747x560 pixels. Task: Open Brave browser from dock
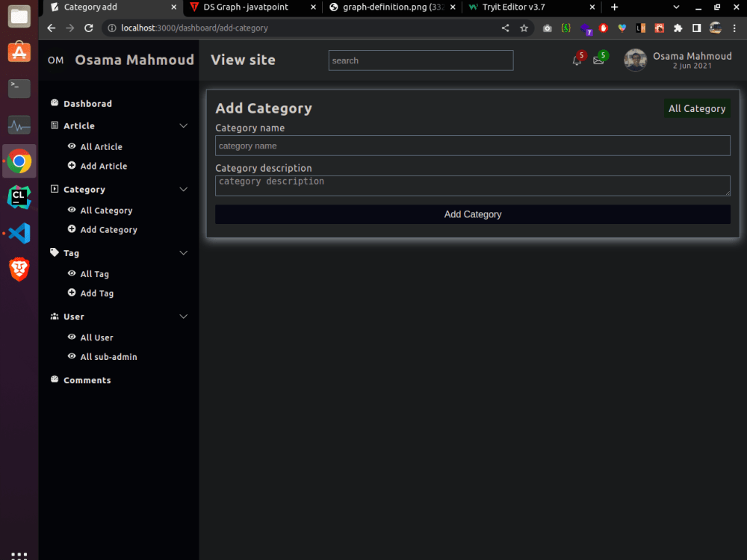tap(19, 269)
